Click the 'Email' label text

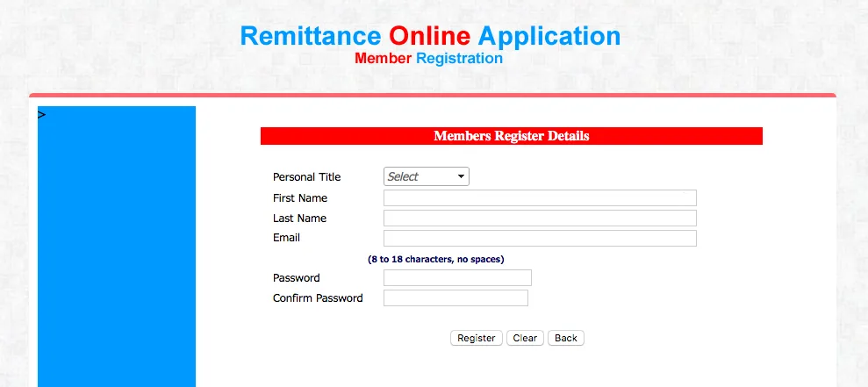(286, 238)
